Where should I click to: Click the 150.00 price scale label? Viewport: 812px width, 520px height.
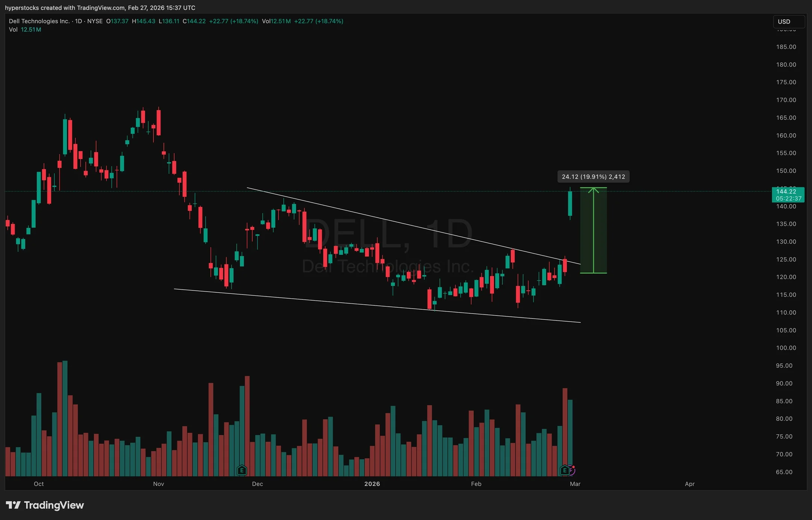pos(786,171)
